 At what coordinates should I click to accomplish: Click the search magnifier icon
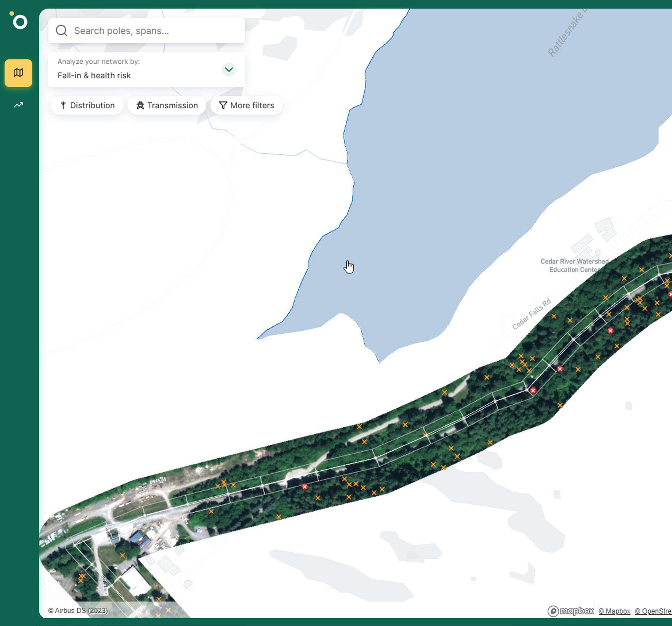pyautogui.click(x=62, y=31)
